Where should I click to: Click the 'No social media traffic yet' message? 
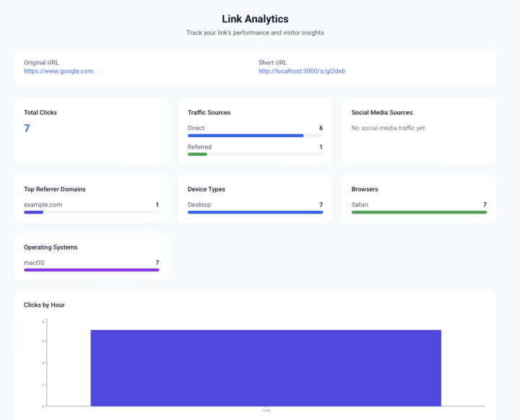click(388, 128)
